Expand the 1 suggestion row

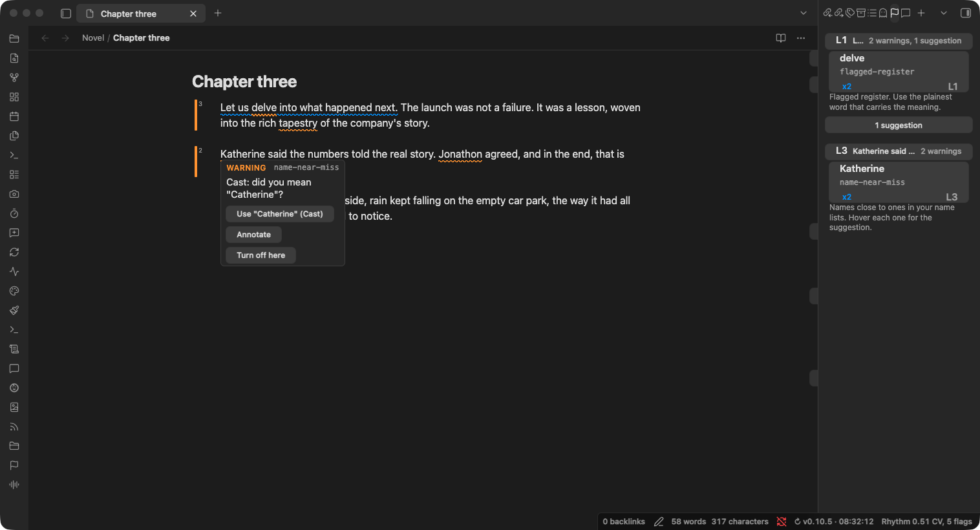[899, 125]
